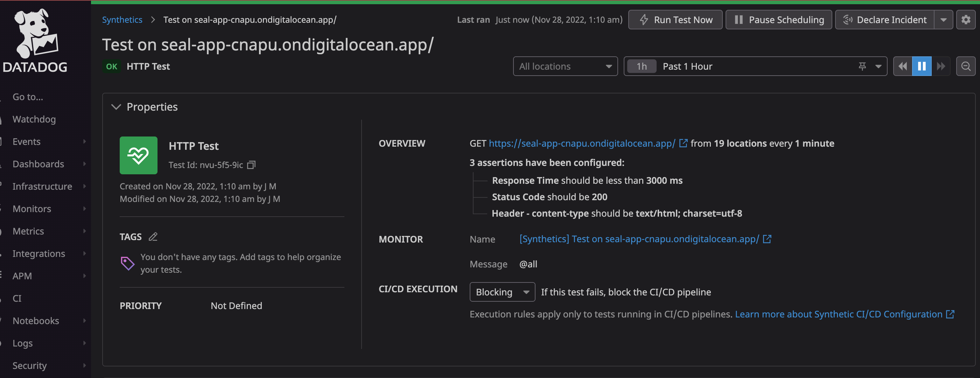Click the Go to... search field

(x=28, y=97)
